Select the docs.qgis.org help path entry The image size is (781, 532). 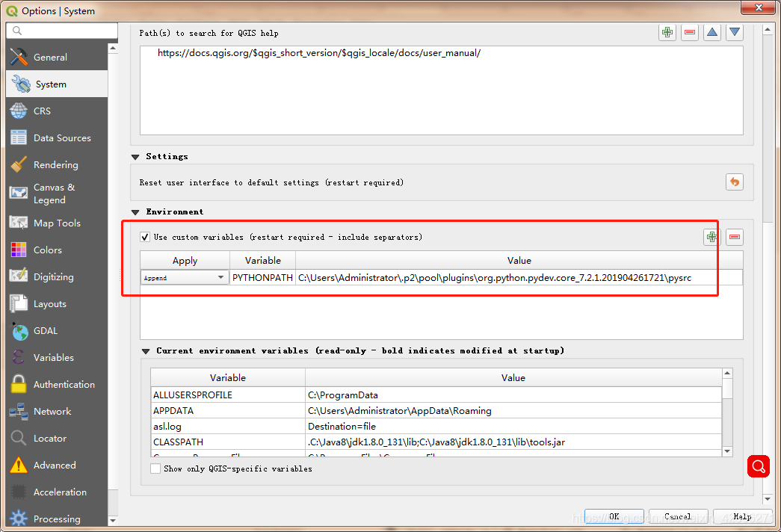(x=319, y=53)
